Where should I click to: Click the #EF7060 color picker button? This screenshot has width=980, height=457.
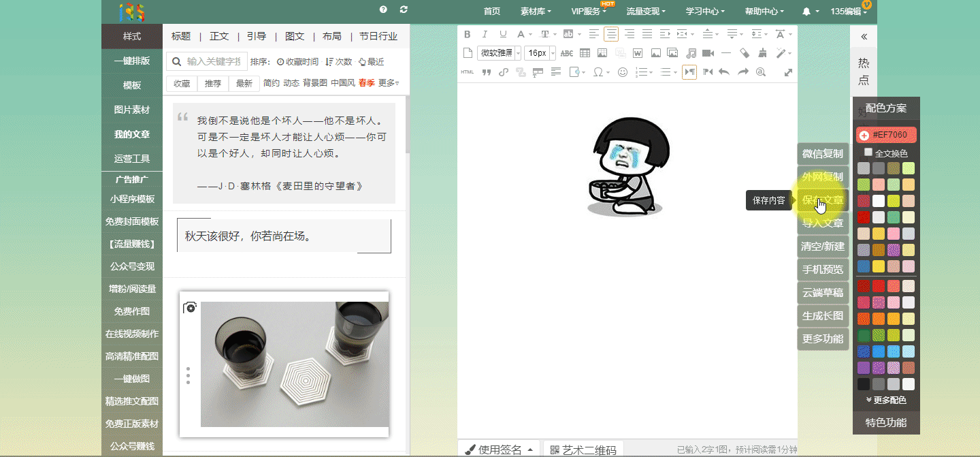(886, 135)
